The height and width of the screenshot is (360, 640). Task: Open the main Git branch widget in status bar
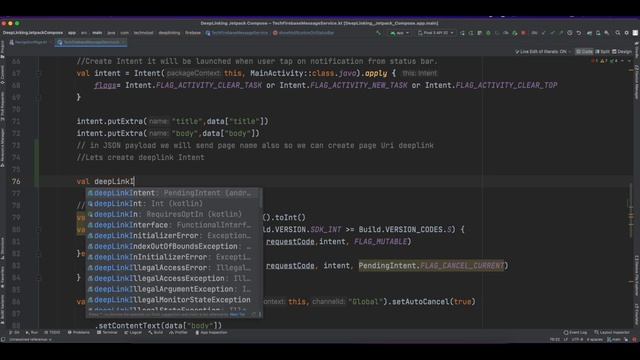[614, 339]
